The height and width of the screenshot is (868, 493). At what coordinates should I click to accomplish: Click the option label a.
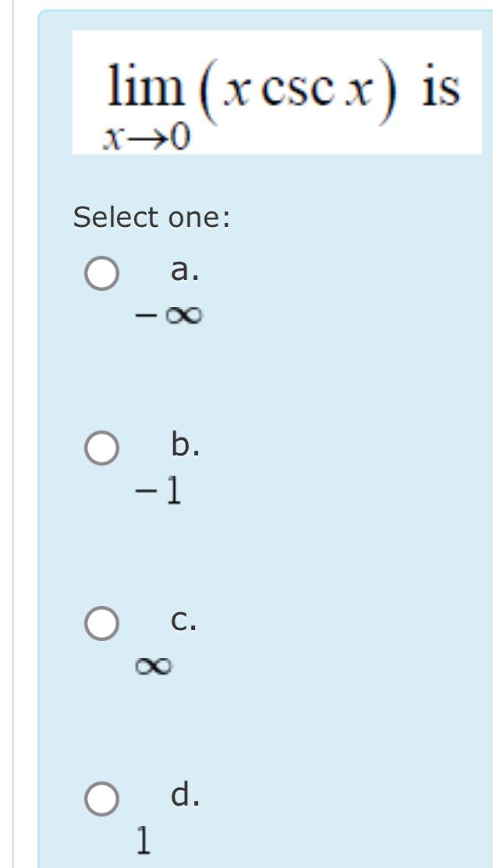pyautogui.click(x=180, y=271)
